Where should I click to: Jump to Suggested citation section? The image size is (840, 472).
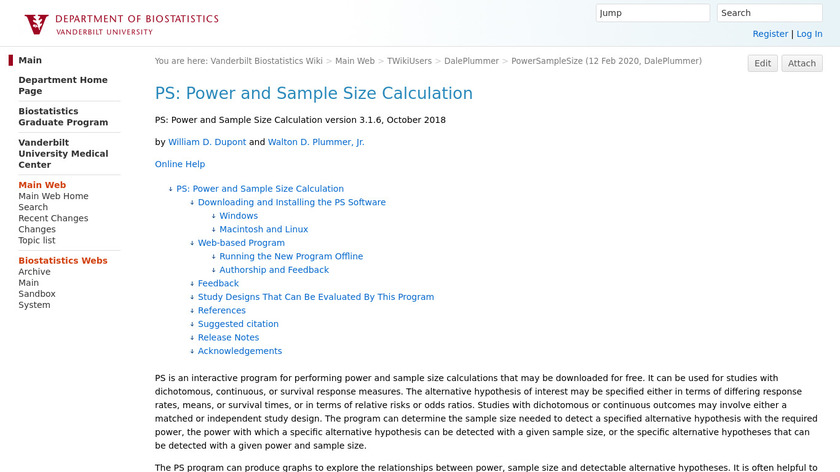pyautogui.click(x=238, y=324)
